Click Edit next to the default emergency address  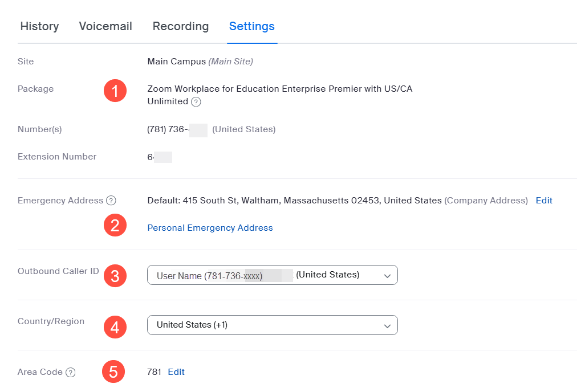(543, 200)
